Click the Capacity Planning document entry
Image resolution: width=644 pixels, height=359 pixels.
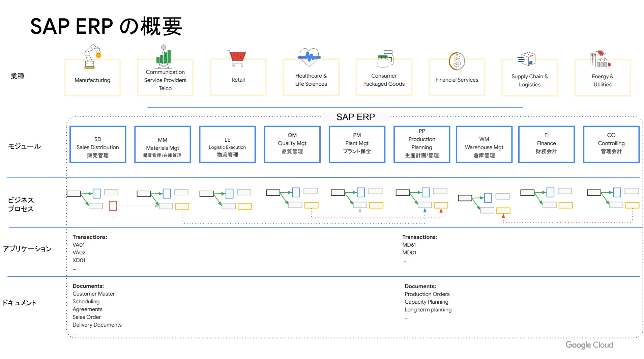(427, 302)
